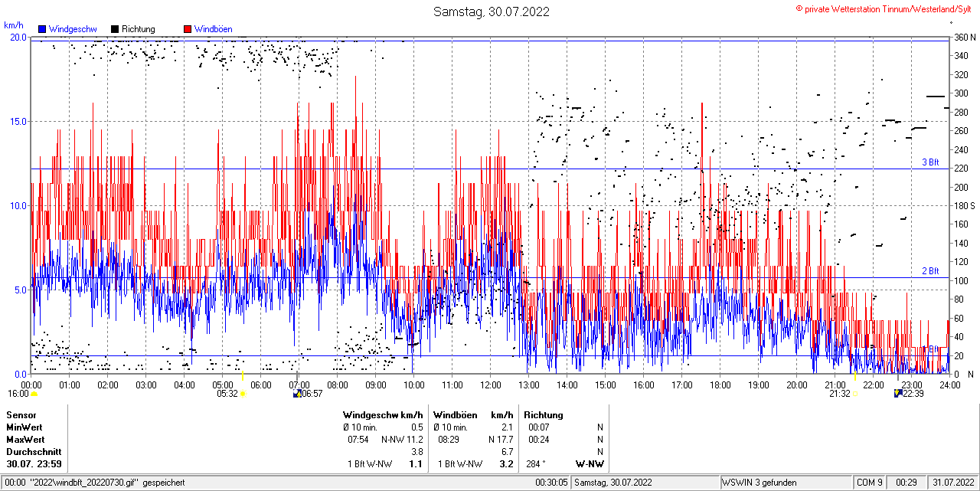Click the 00:30:05 status bar field
This screenshot has height=491, width=980.
[x=551, y=483]
